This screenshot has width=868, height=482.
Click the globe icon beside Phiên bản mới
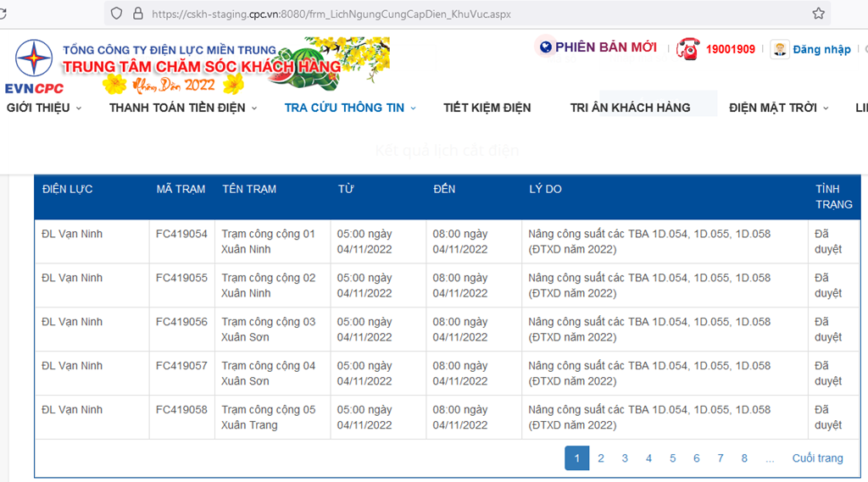pos(545,47)
